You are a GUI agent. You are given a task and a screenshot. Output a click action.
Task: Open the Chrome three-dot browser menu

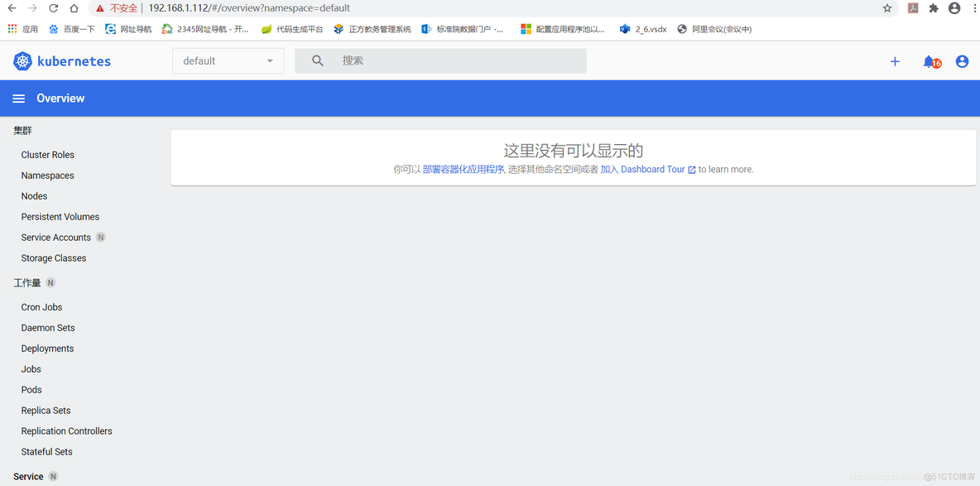tap(974, 8)
